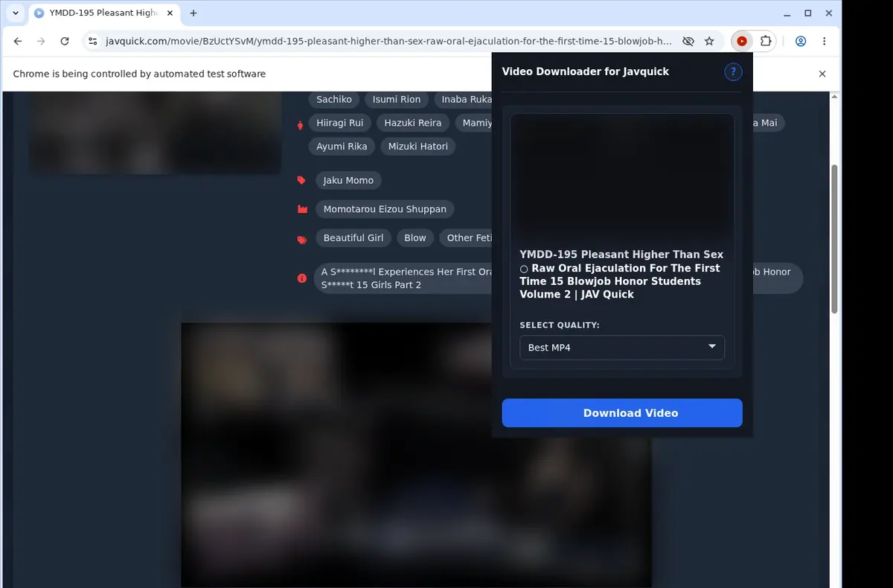Dismiss the automated test software infobar

[x=822, y=74]
